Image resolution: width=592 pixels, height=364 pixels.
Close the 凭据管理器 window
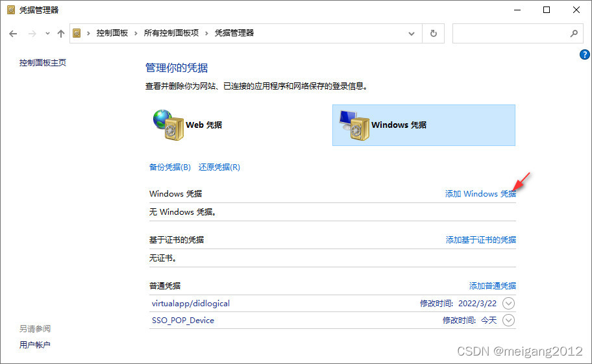[x=576, y=10]
